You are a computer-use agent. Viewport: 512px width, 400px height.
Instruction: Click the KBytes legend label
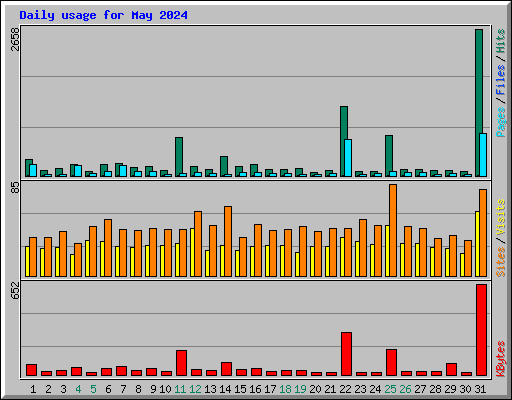click(x=501, y=359)
